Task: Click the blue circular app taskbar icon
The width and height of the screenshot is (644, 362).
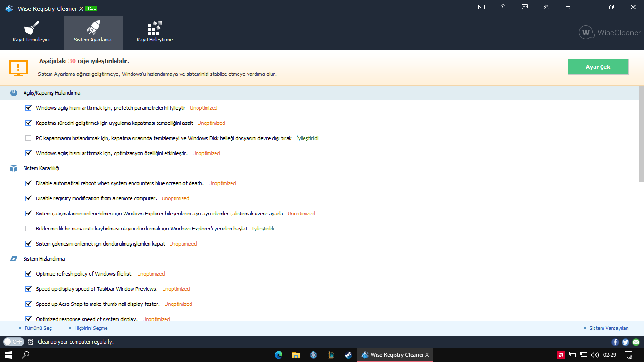Action: click(x=314, y=355)
